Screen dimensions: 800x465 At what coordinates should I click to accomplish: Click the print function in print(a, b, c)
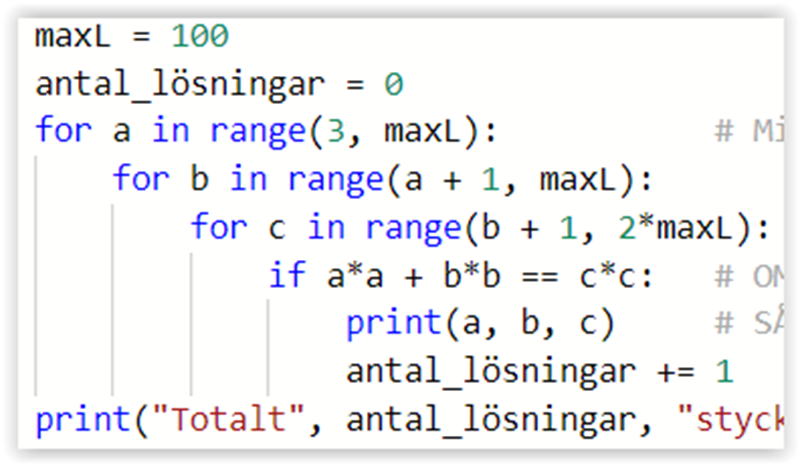click(393, 323)
